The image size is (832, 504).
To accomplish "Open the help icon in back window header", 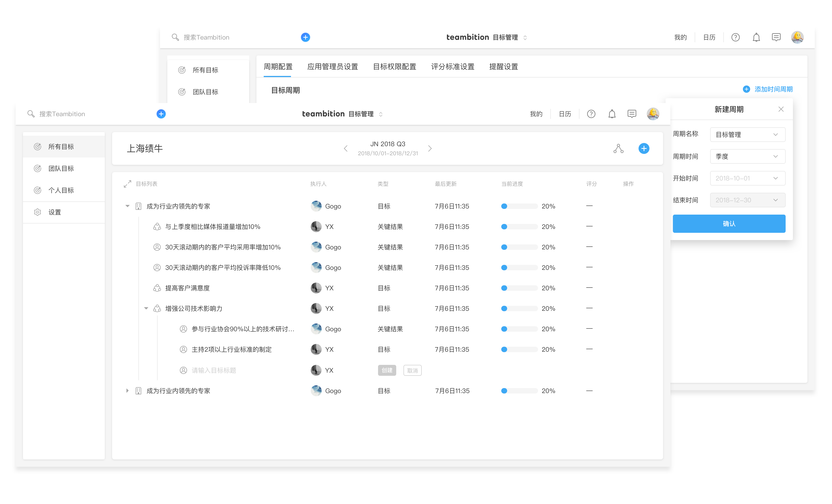I will point(735,38).
